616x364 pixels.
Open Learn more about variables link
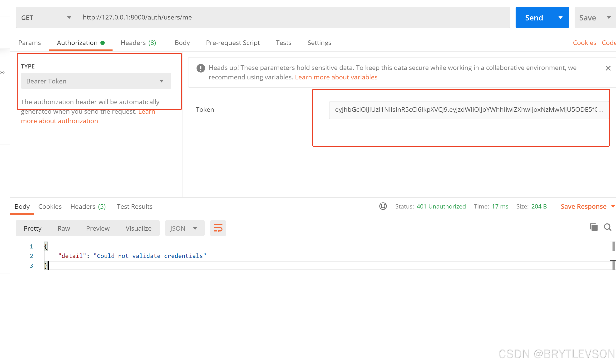(x=336, y=77)
